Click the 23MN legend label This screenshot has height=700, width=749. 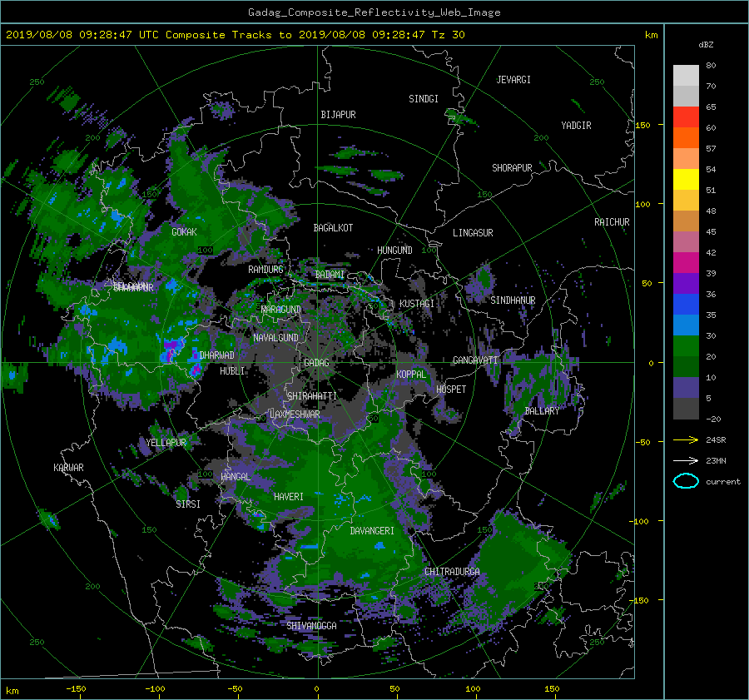[x=716, y=461]
